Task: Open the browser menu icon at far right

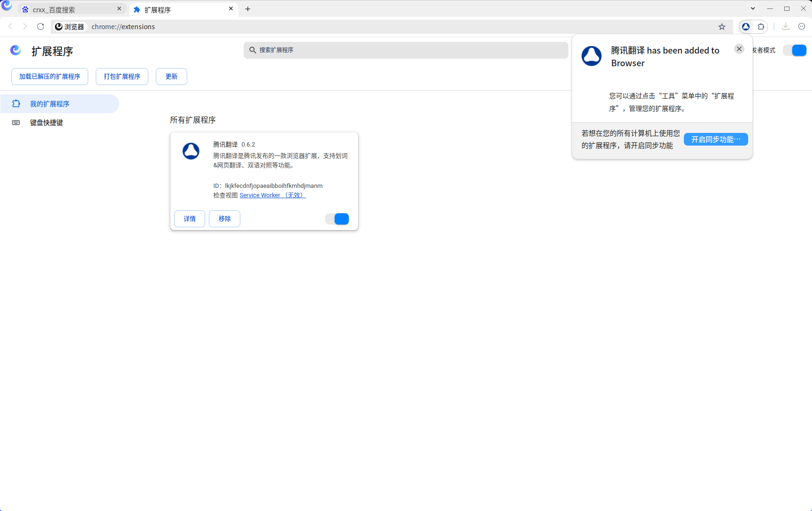Action: [802, 27]
